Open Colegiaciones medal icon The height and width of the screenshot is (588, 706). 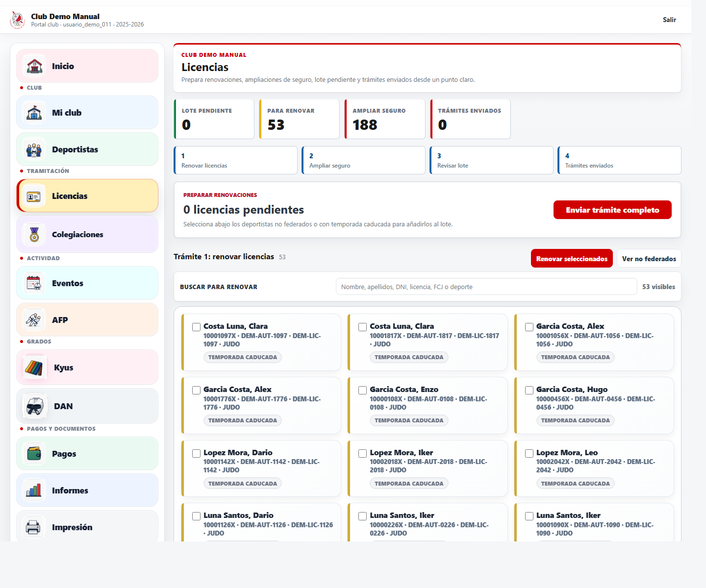click(34, 235)
